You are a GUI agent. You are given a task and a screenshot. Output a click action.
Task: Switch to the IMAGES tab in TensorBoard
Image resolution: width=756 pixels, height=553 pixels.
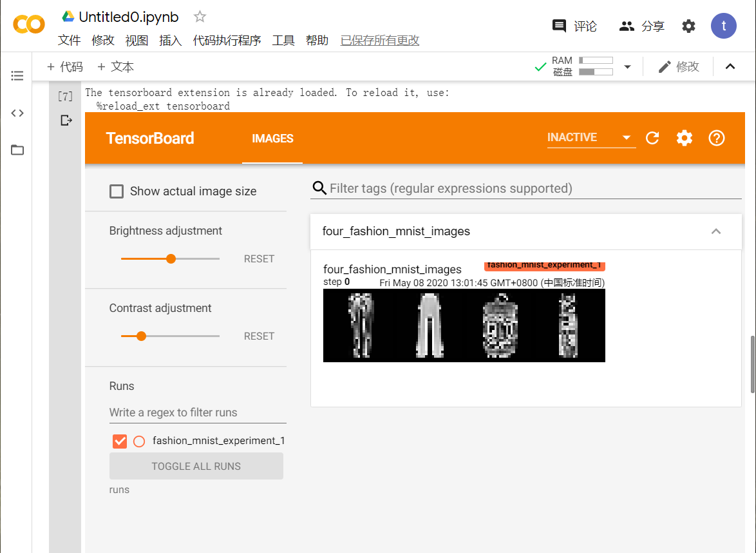click(x=272, y=139)
